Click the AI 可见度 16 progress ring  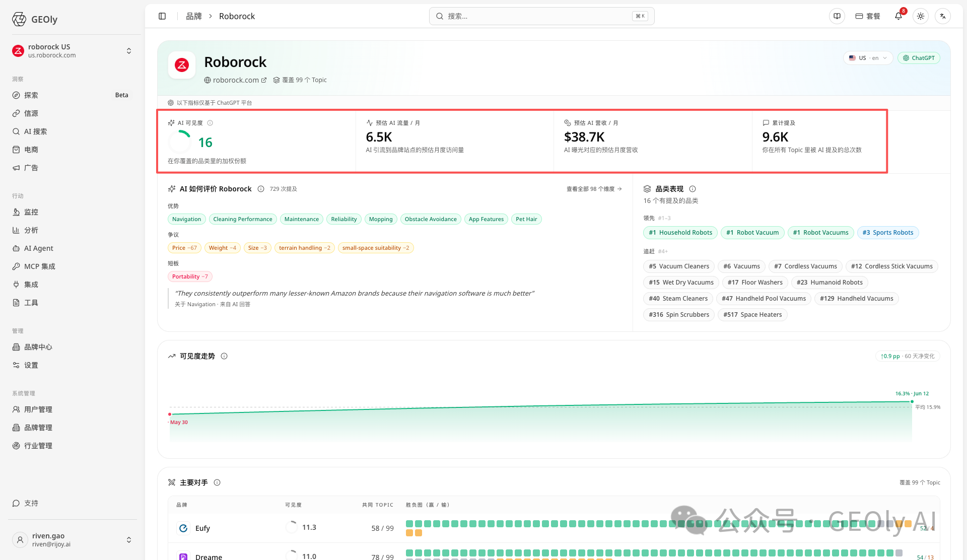pos(180,142)
